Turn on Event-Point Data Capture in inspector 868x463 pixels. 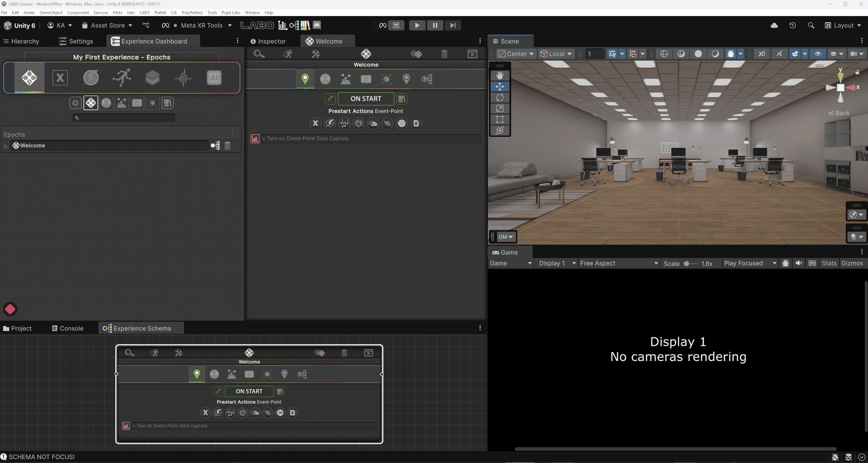(255, 139)
